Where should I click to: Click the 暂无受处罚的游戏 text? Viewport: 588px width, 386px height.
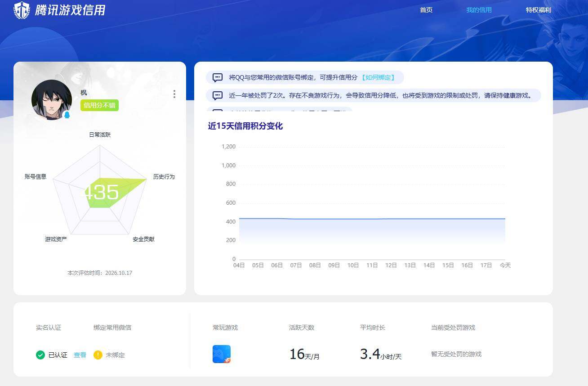[x=456, y=354]
